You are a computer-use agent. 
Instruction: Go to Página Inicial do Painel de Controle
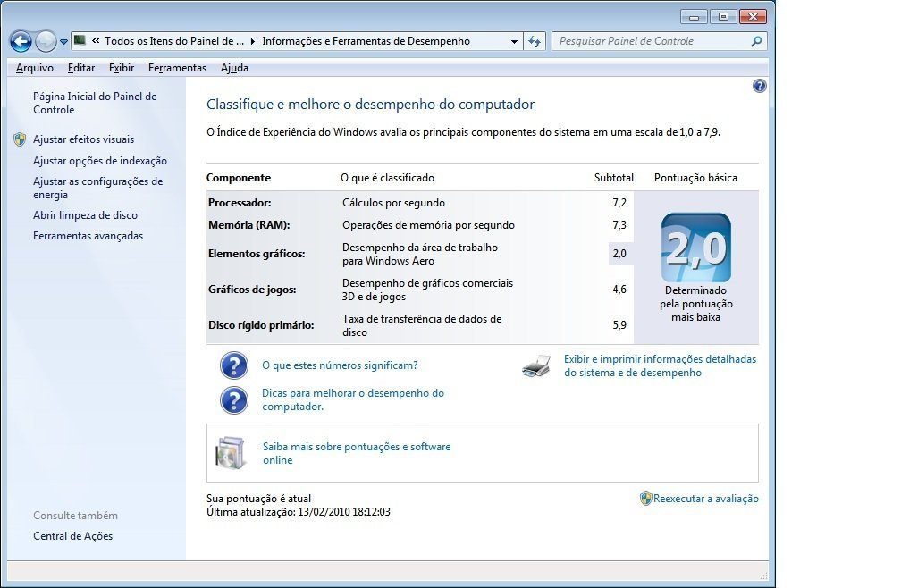click(x=95, y=103)
